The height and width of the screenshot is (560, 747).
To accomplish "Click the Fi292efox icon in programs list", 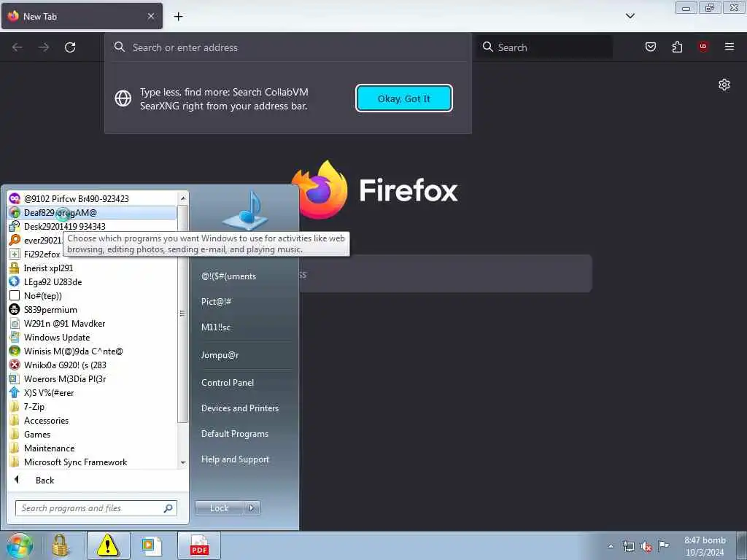I will [15, 254].
